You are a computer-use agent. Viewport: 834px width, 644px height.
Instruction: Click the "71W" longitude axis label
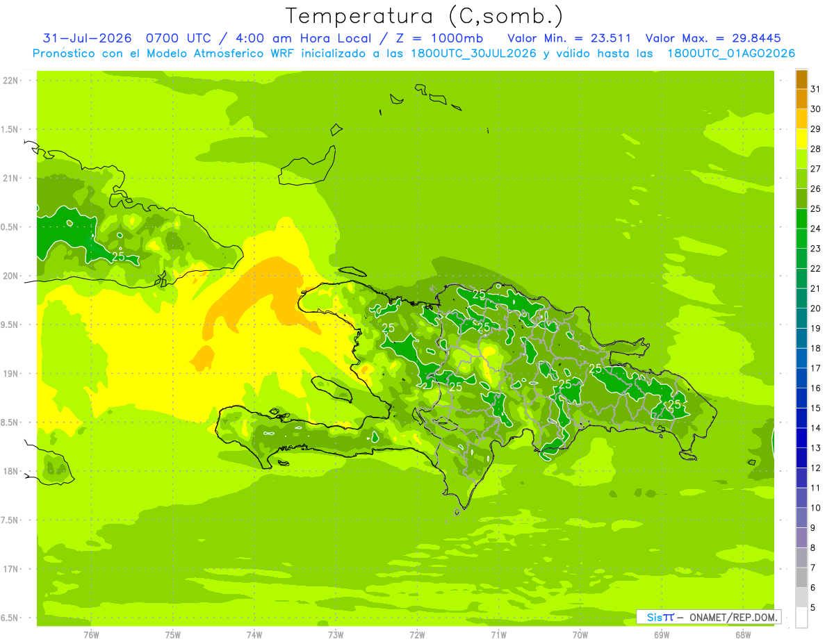coord(498,635)
